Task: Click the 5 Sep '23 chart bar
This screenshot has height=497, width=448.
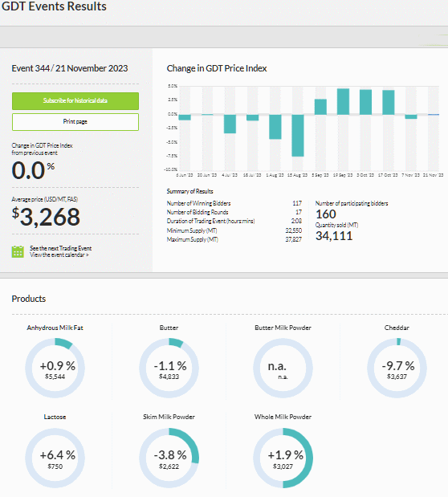Action: coord(320,107)
